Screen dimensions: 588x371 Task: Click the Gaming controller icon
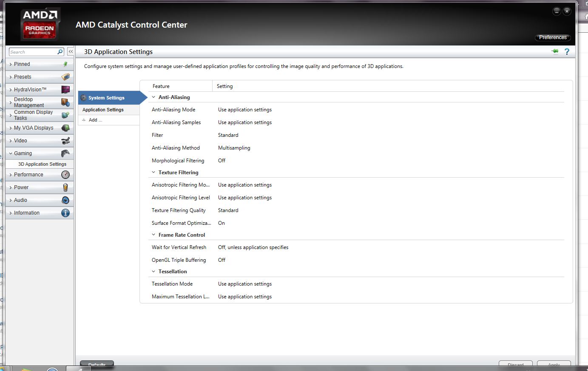(65, 153)
